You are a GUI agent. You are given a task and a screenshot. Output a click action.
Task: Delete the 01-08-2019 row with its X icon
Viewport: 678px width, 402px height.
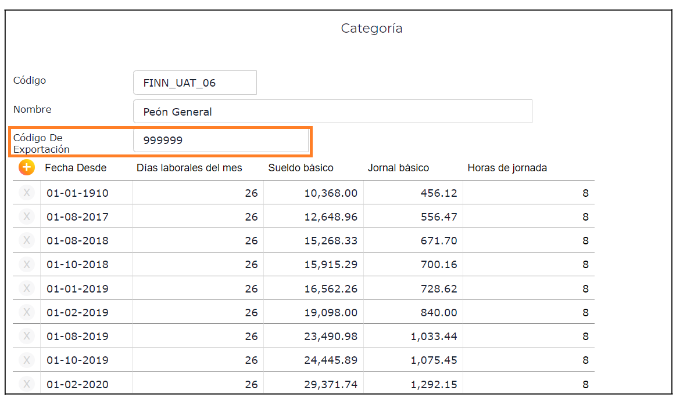27,337
